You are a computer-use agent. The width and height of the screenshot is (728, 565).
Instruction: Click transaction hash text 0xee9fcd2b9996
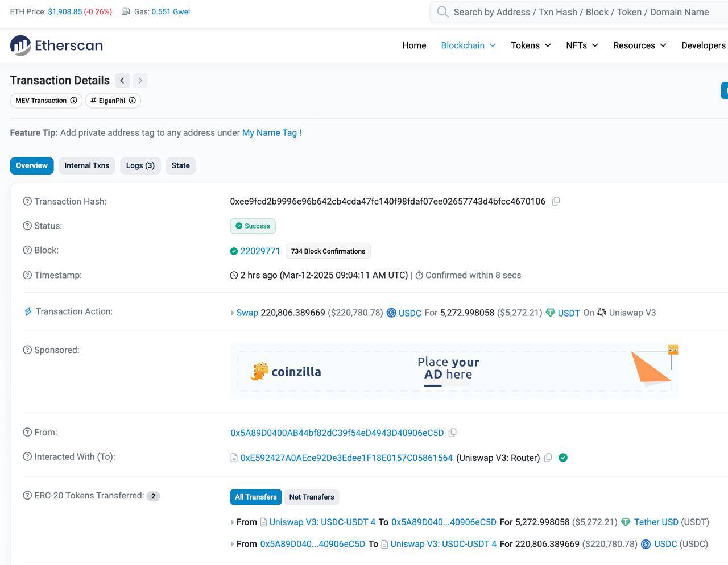tap(387, 201)
